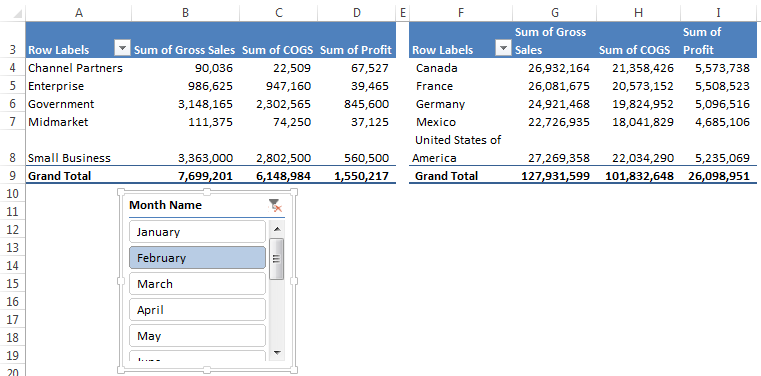Select January in the Month Name slicer
The height and width of the screenshot is (376, 761).
(x=198, y=231)
